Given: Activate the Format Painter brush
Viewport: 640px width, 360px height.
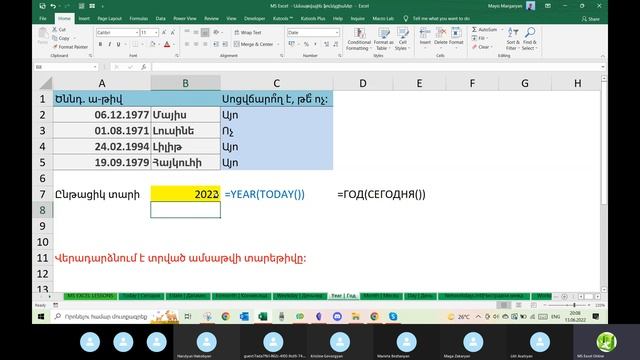Looking at the screenshot, I should coord(55,47).
